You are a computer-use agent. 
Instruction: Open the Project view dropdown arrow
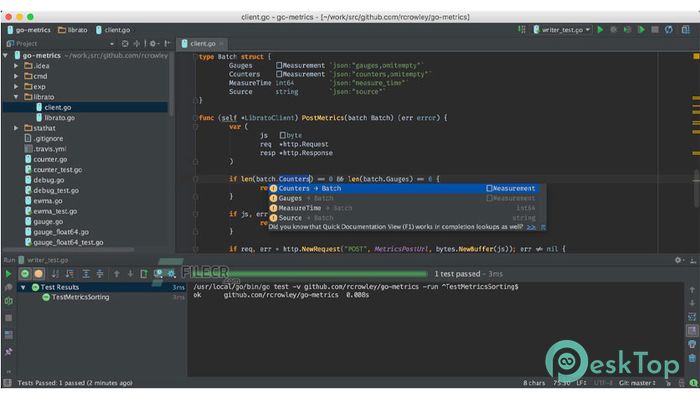pos(112,44)
